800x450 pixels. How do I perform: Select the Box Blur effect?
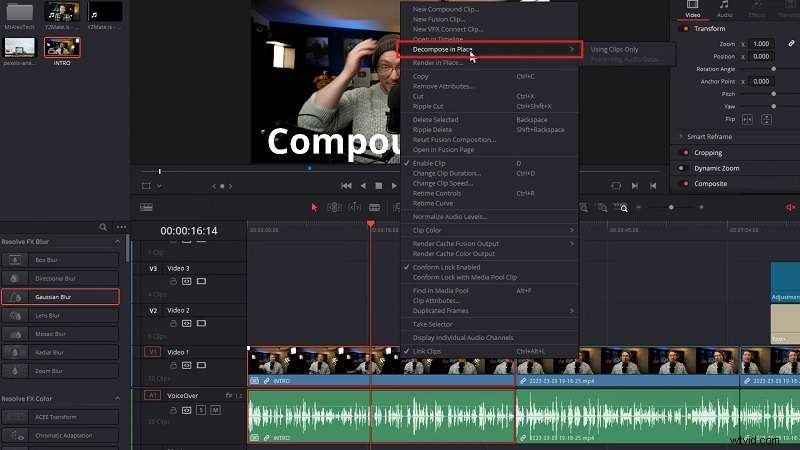click(x=60, y=260)
